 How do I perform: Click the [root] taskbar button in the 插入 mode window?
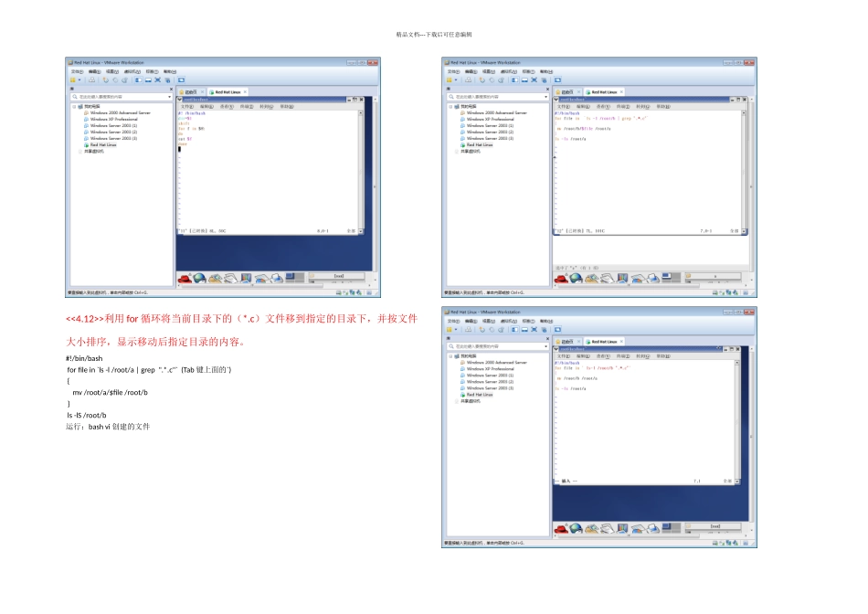[x=713, y=526]
